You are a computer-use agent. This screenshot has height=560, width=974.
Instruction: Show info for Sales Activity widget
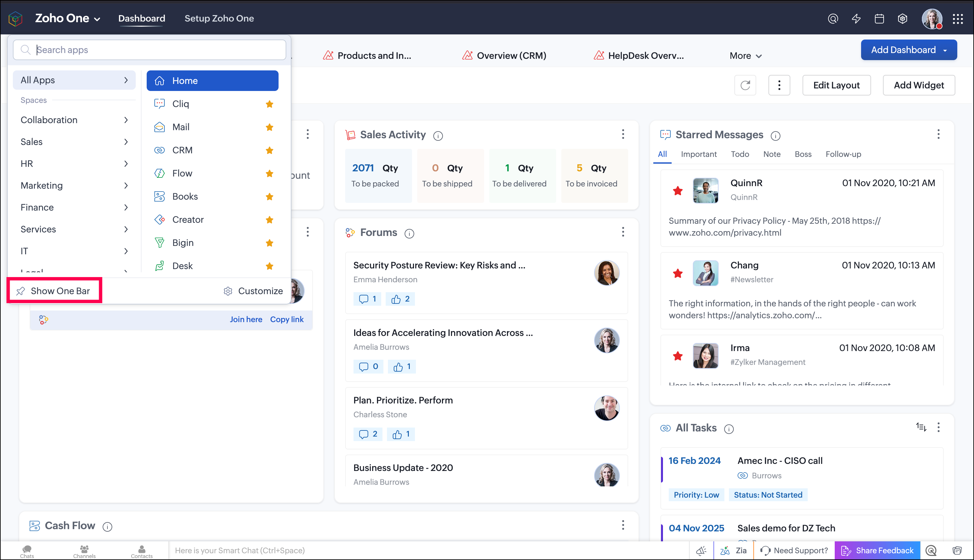(438, 135)
